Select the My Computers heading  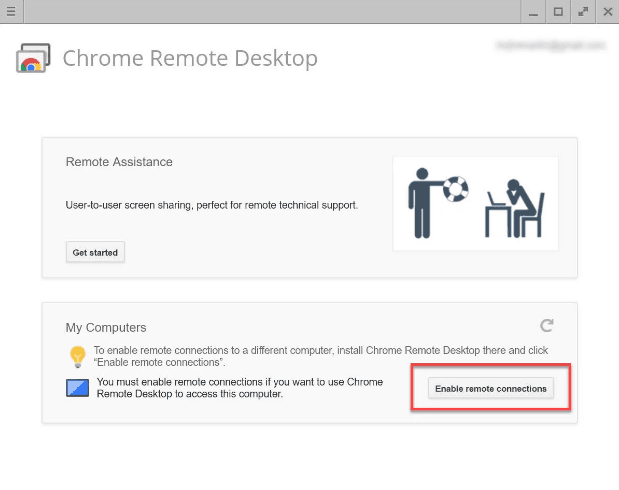(x=106, y=327)
